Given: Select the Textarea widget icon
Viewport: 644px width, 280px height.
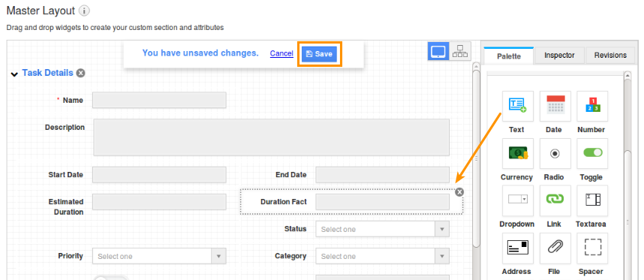Looking at the screenshot, I should pos(592,200).
